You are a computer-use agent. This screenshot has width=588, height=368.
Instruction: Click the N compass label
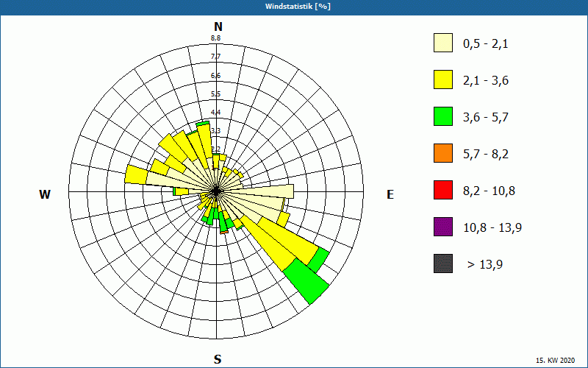point(218,26)
